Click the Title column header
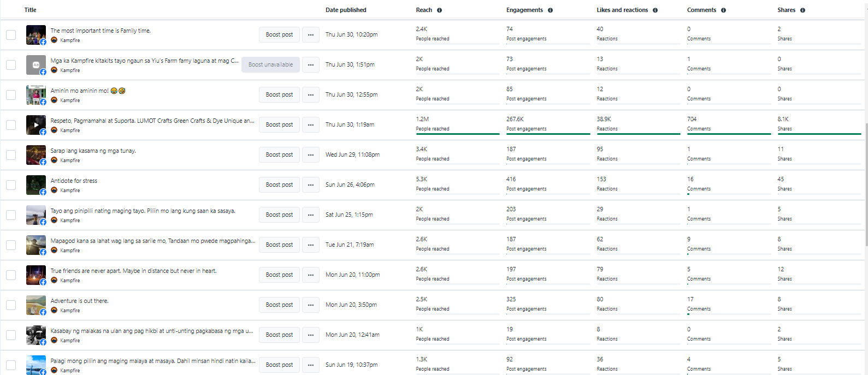Image resolution: width=868 pixels, height=375 pixels. coord(31,10)
